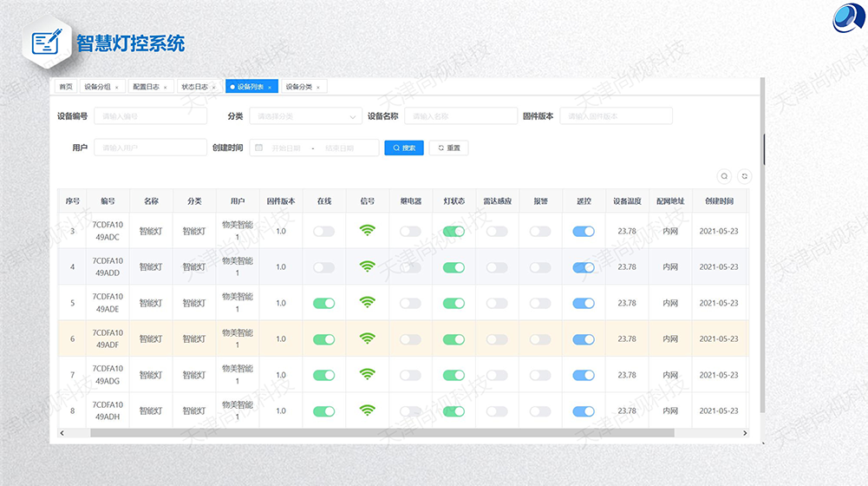This screenshot has width=868, height=486.
Task: Click the round search icon above the table
Action: [724, 175]
